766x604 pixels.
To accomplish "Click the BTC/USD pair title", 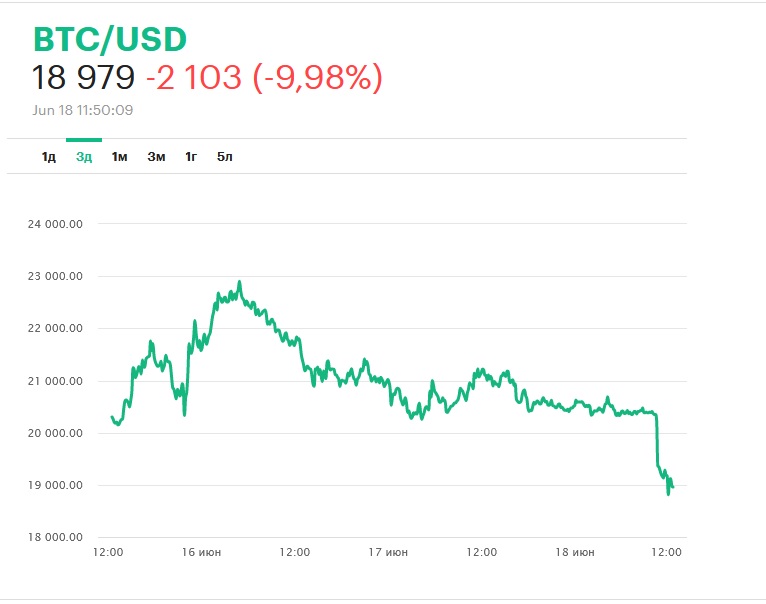I will pos(110,39).
